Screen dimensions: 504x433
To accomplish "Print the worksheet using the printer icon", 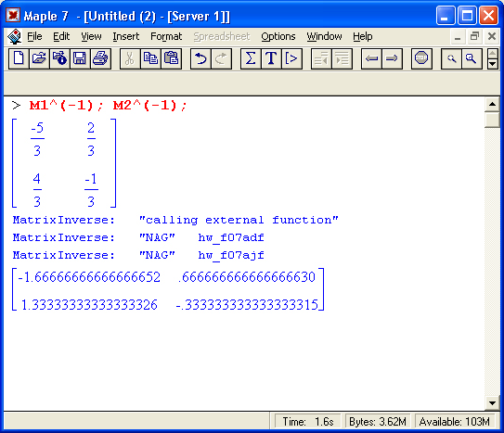I will point(100,58).
